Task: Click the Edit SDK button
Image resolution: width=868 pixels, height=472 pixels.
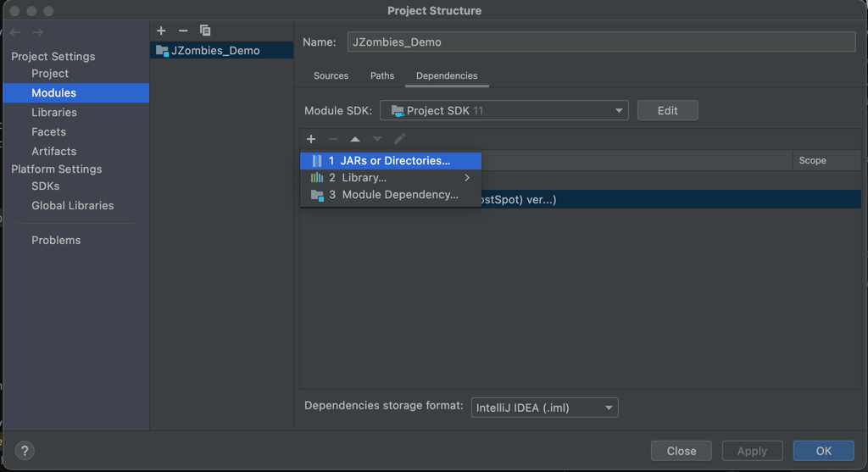Action: 668,111
